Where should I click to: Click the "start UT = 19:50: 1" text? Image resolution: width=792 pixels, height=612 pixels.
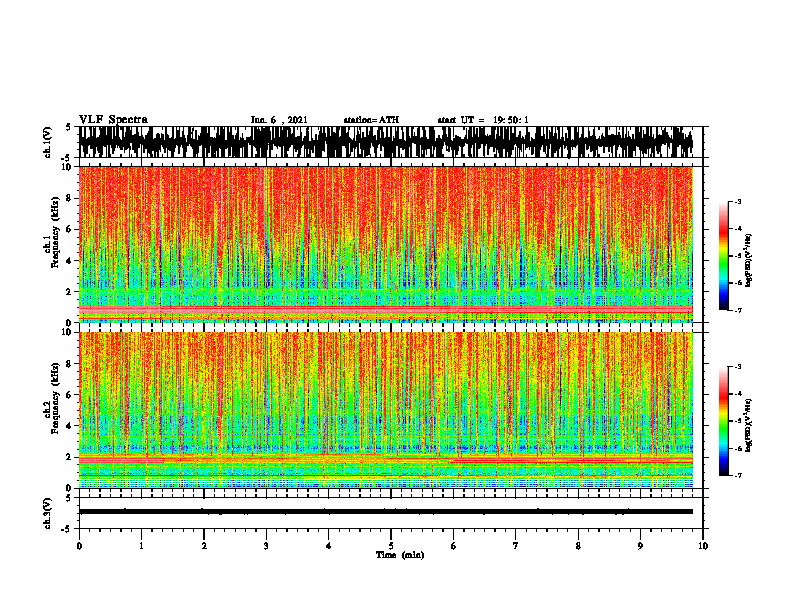point(483,120)
